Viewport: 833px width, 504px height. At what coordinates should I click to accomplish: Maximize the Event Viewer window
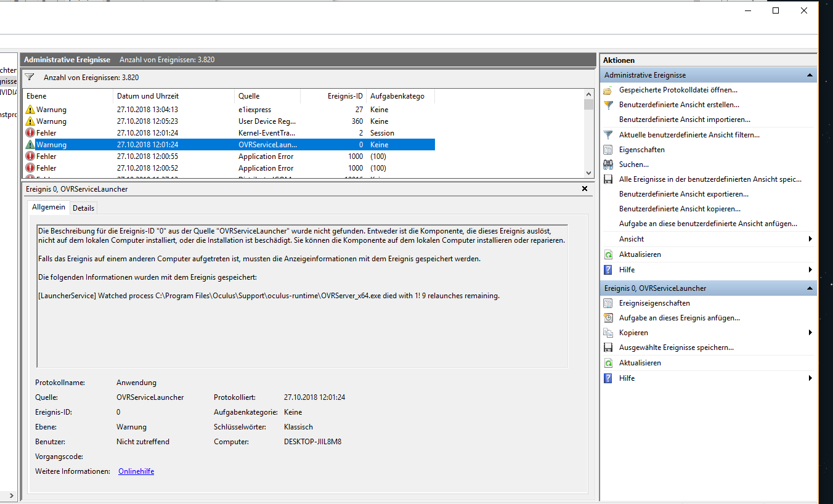(x=776, y=10)
